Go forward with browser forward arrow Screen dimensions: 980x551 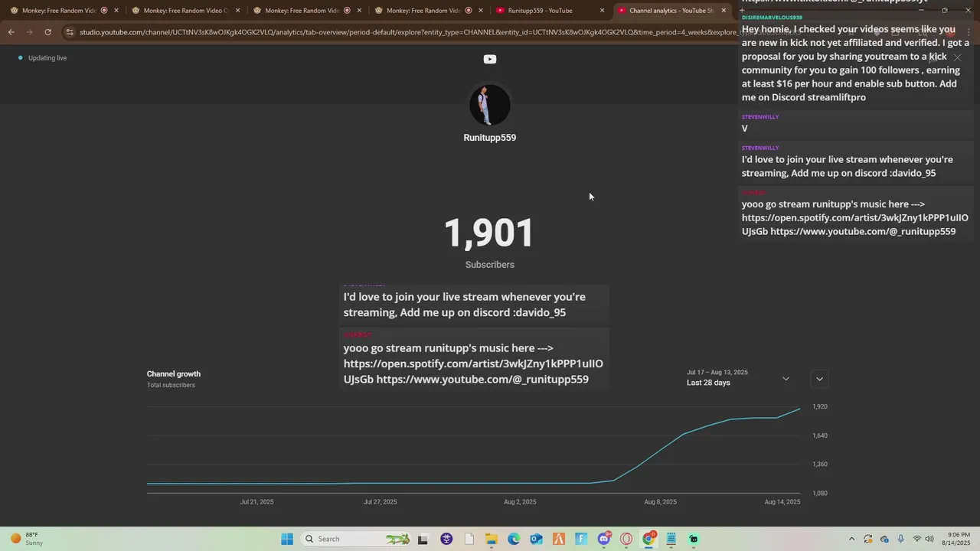pos(29,32)
